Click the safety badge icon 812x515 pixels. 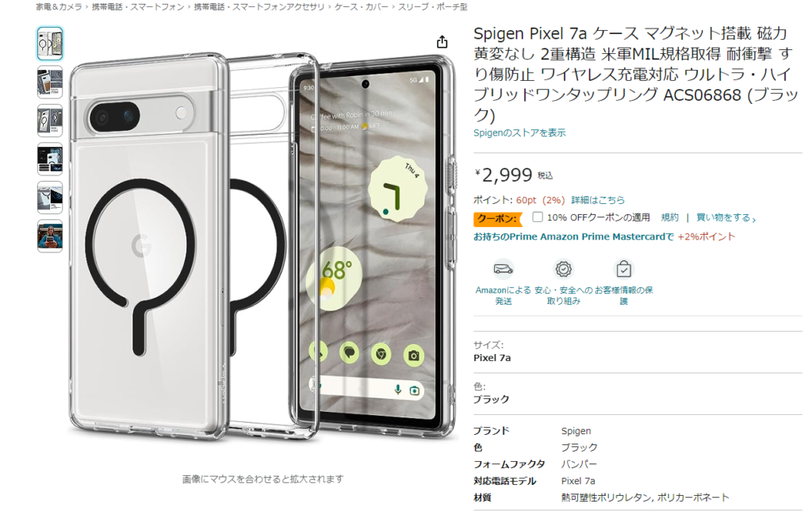(x=564, y=270)
